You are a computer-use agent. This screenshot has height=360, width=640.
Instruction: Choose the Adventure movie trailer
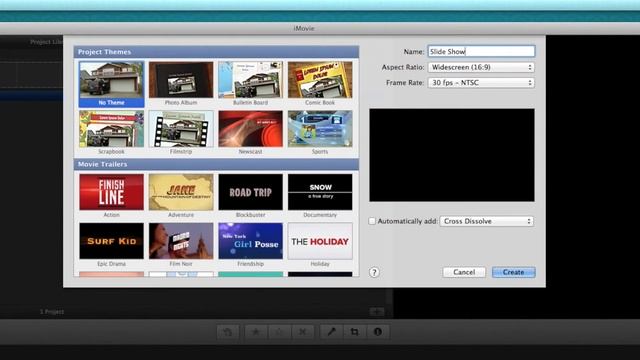click(x=181, y=192)
